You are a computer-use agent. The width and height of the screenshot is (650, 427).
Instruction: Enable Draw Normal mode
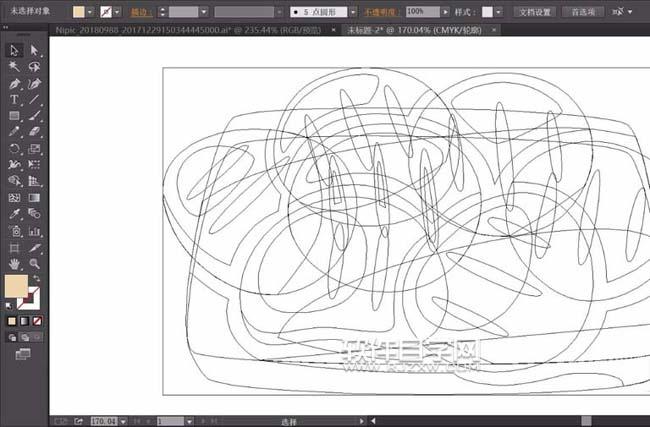pyautogui.click(x=12, y=337)
